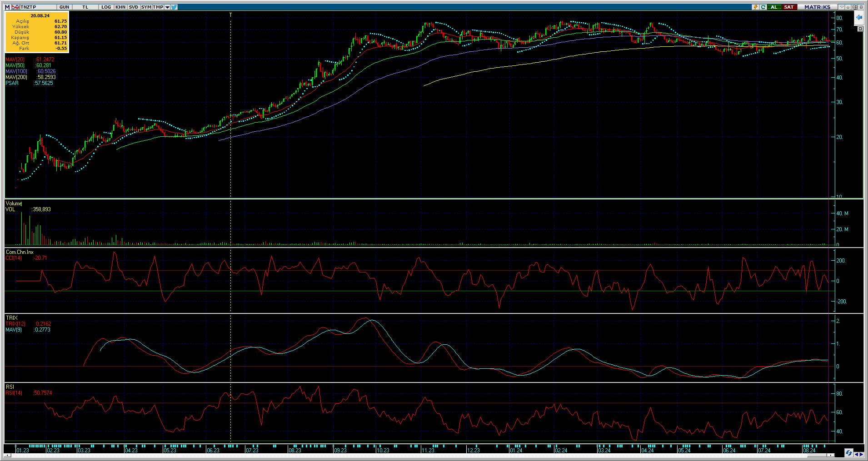The height and width of the screenshot is (461, 868).
Task: Select the MAV(20) indicator label
Action: tap(15, 59)
